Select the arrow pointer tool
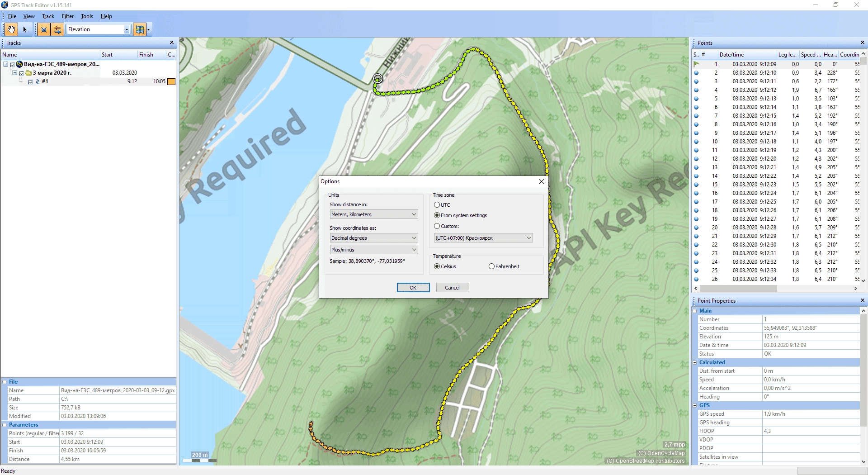868x475 pixels. 25,29
